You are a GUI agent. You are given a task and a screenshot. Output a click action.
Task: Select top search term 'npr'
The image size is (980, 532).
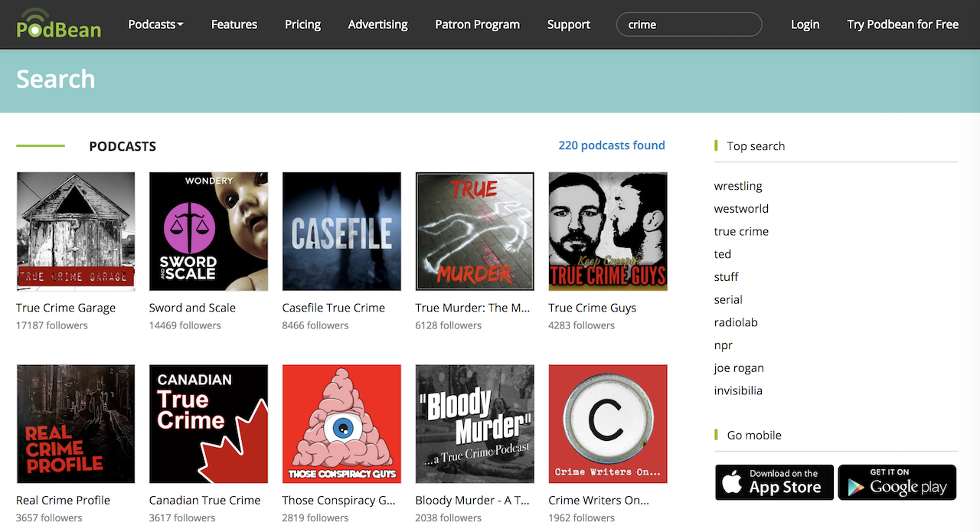pos(723,345)
